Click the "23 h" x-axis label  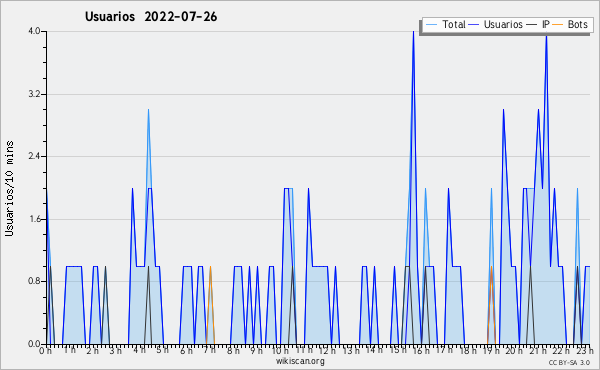[585, 351]
